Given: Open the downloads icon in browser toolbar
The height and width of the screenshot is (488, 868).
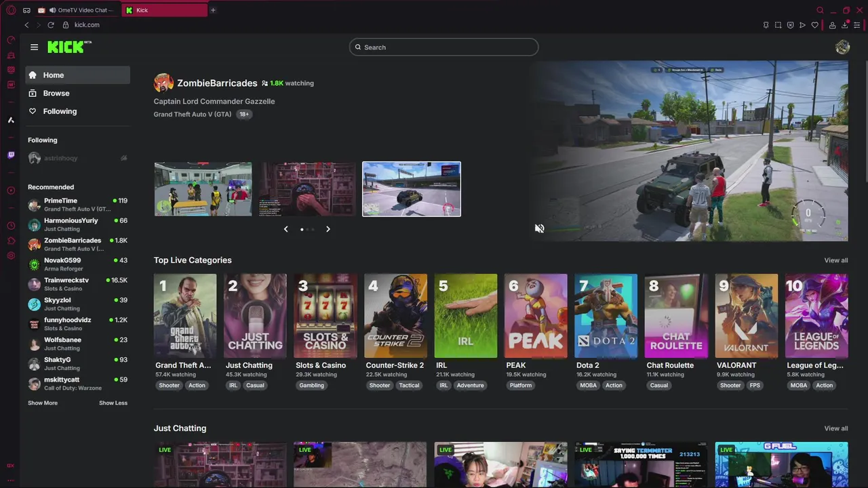Looking at the screenshot, I should [845, 25].
